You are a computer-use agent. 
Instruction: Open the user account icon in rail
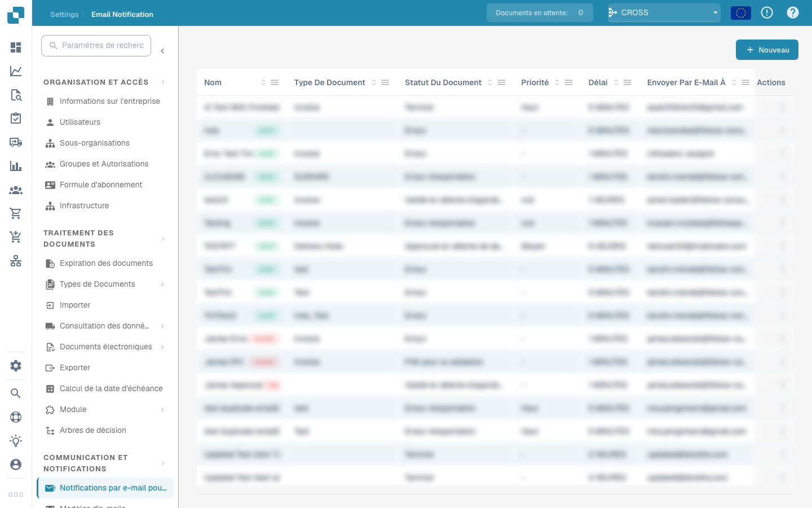[16, 465]
